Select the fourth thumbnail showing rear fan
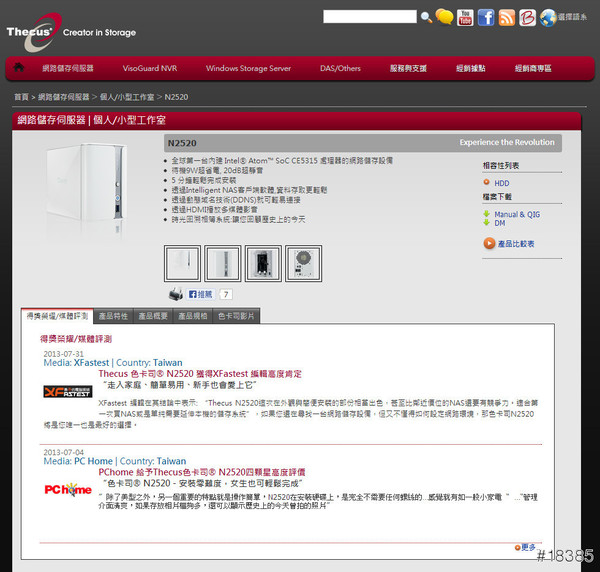 click(x=303, y=264)
